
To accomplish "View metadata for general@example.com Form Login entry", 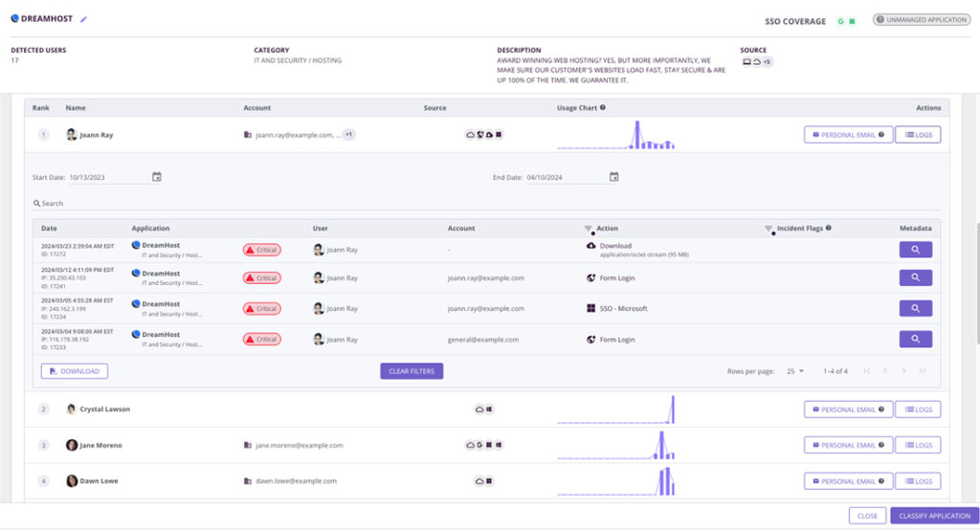I will pos(916,339).
